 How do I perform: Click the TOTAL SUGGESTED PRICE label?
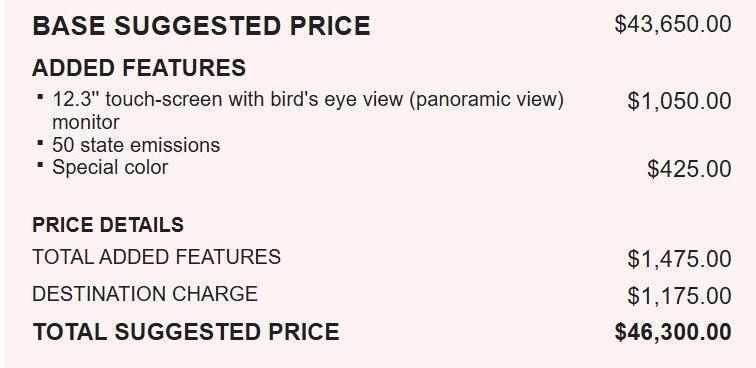(x=186, y=332)
